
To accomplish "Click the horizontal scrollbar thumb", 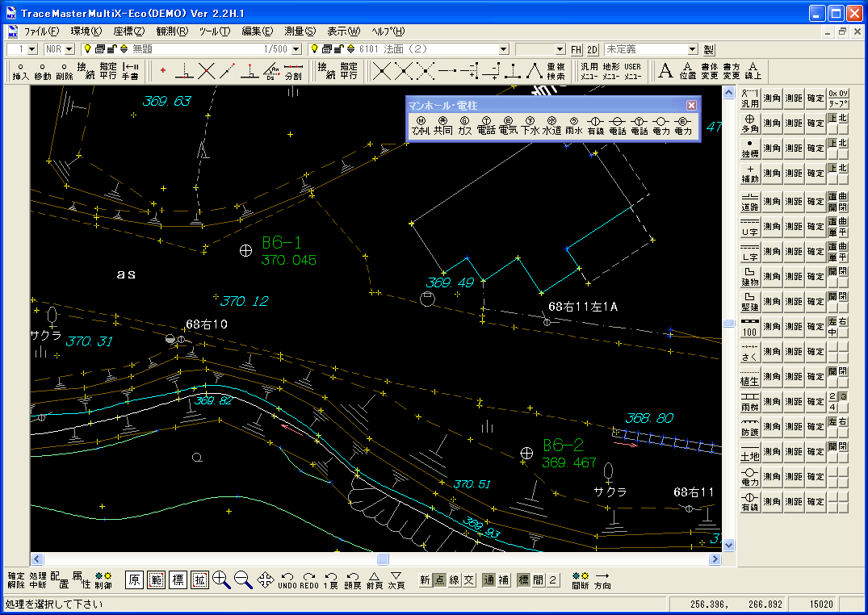I will pos(383,559).
